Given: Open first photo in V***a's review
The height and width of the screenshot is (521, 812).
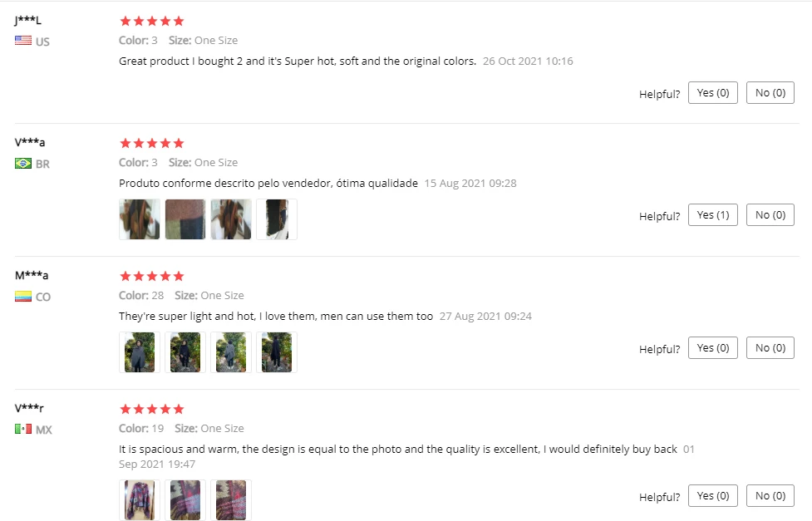Looking at the screenshot, I should pyautogui.click(x=140, y=219).
